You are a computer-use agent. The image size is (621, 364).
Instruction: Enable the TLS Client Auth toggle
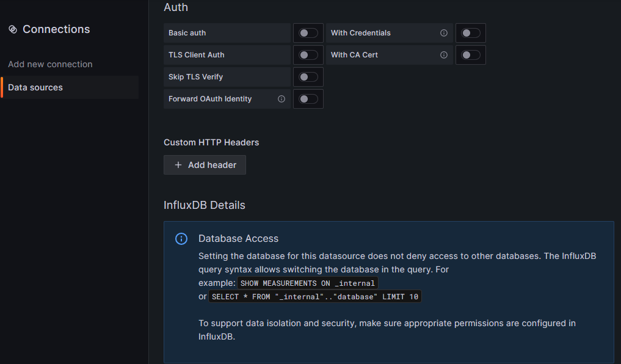point(308,55)
